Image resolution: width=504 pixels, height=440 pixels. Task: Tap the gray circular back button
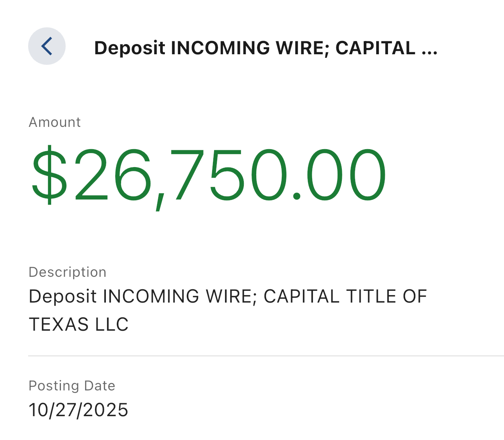(x=47, y=46)
